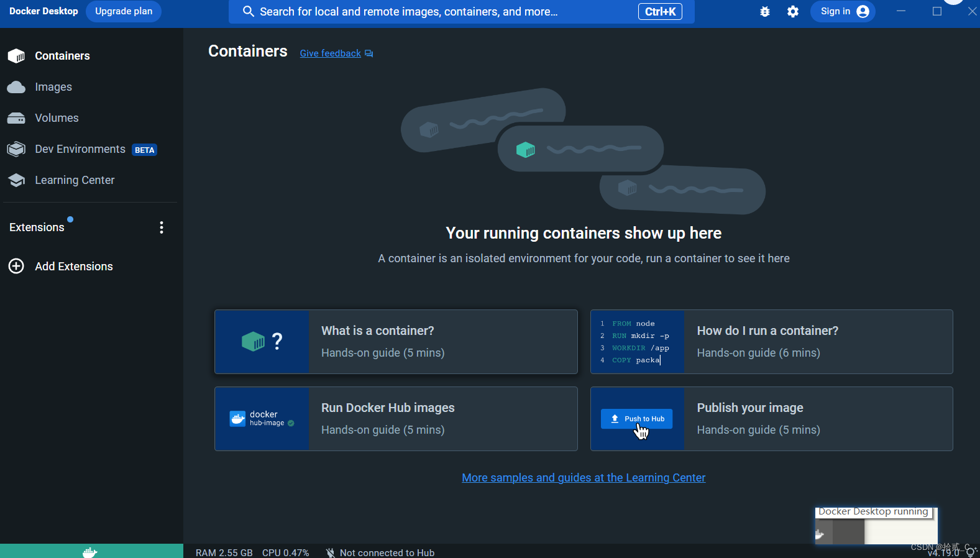Click the Docker Desktop running notification

(x=876, y=526)
